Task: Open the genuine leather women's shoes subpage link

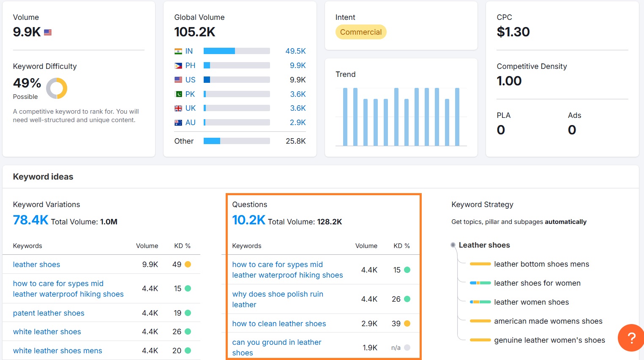Action: (549, 340)
